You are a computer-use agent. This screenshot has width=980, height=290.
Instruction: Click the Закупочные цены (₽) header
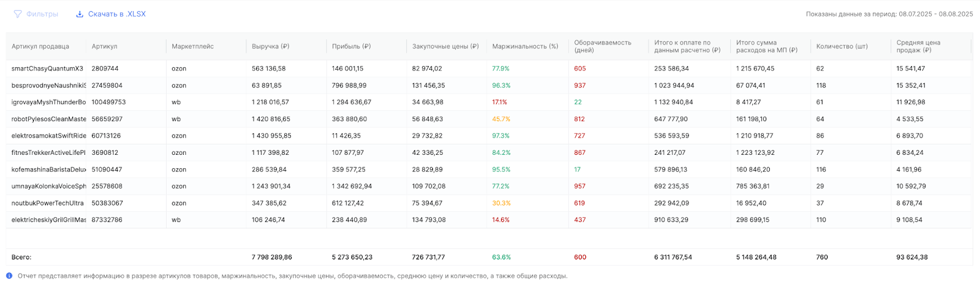tap(445, 46)
